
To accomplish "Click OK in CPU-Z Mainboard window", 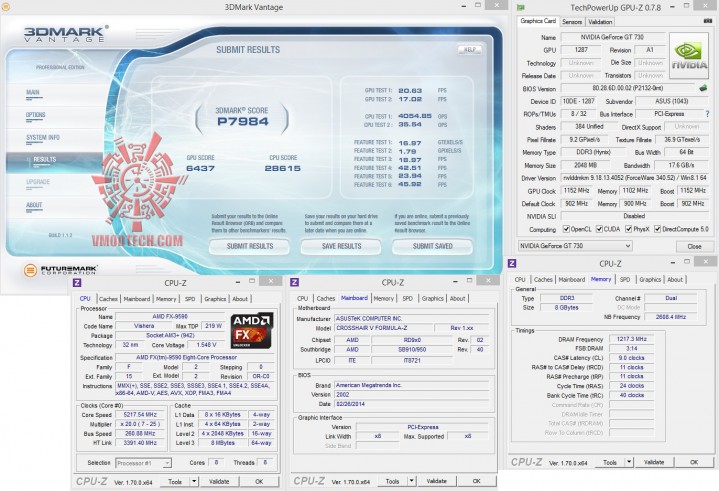I will point(476,481).
